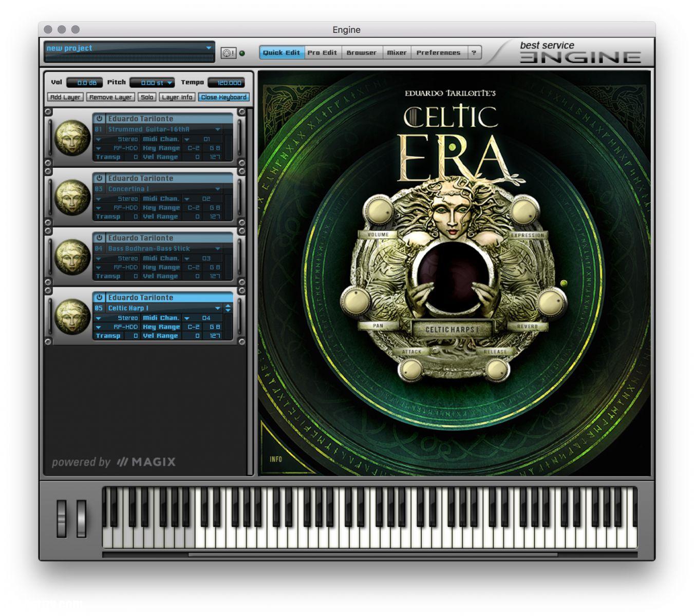Click the small green LED near Reverb knob

click(564, 283)
